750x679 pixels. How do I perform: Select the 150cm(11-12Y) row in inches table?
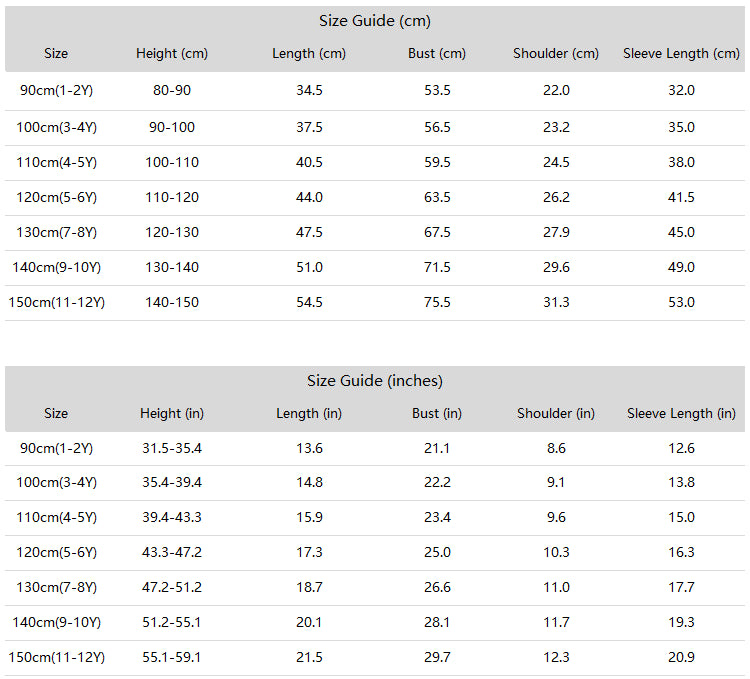point(375,657)
